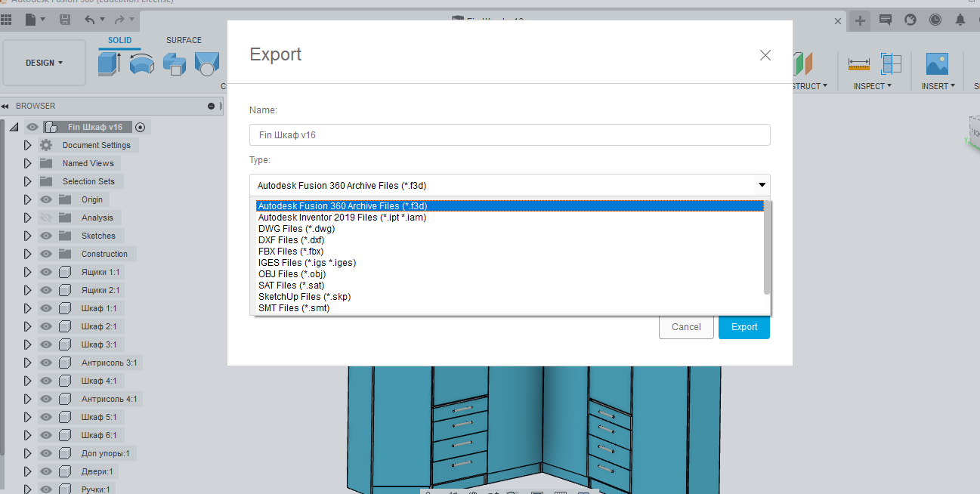The image size is (980, 494).
Task: Click the Save floppy disk icon
Action: click(65, 20)
